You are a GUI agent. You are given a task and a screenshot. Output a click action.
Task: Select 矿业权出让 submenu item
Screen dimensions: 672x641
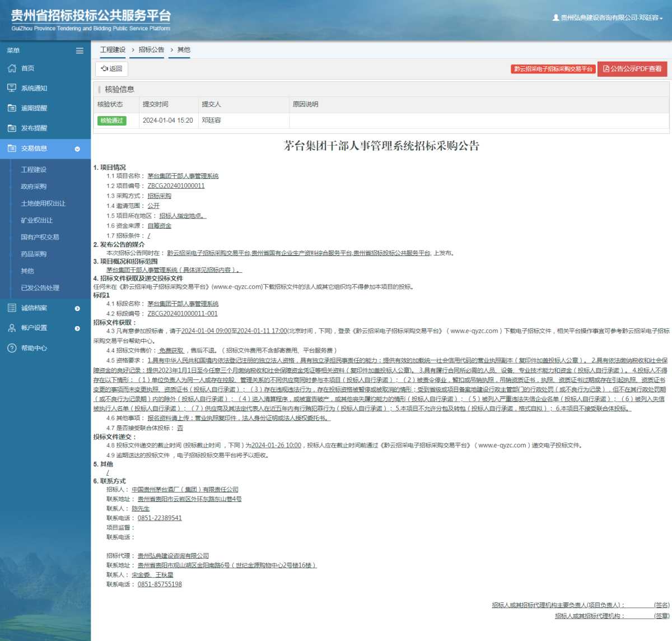pos(37,220)
